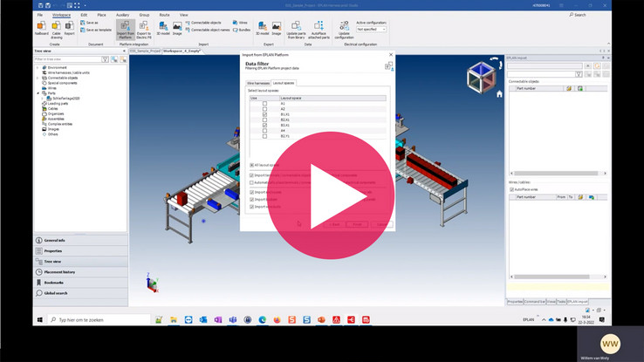Toggle the A4 layout space checkbox
This screenshot has width=644, height=362.
point(264,131)
